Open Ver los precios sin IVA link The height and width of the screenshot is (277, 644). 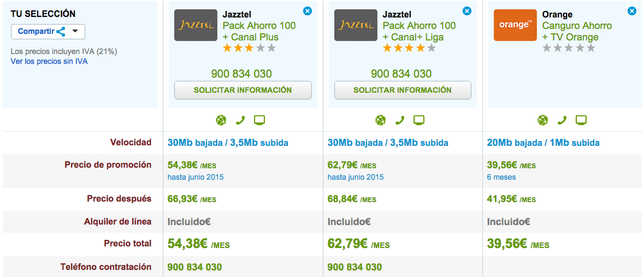(49, 62)
